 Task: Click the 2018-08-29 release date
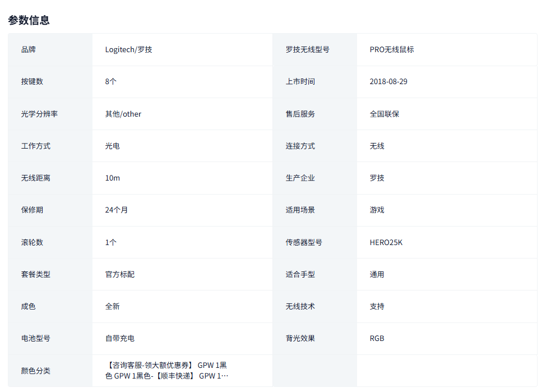click(x=388, y=81)
